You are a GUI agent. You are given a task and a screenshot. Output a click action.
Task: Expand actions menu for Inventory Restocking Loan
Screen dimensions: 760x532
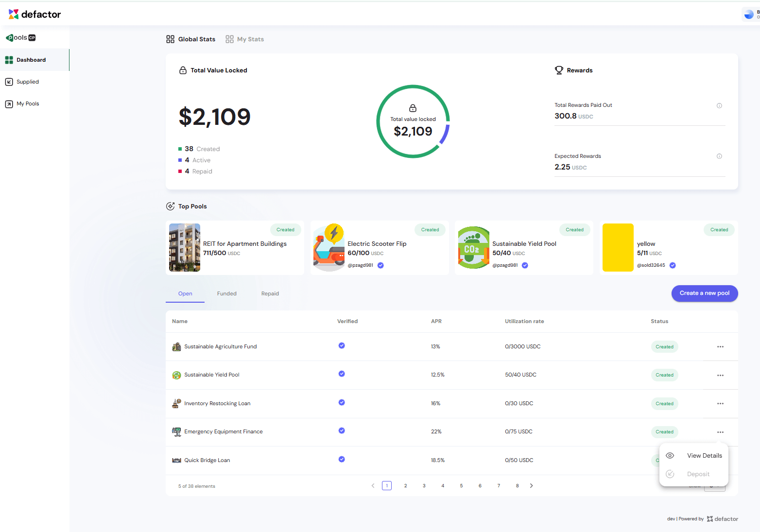point(720,404)
